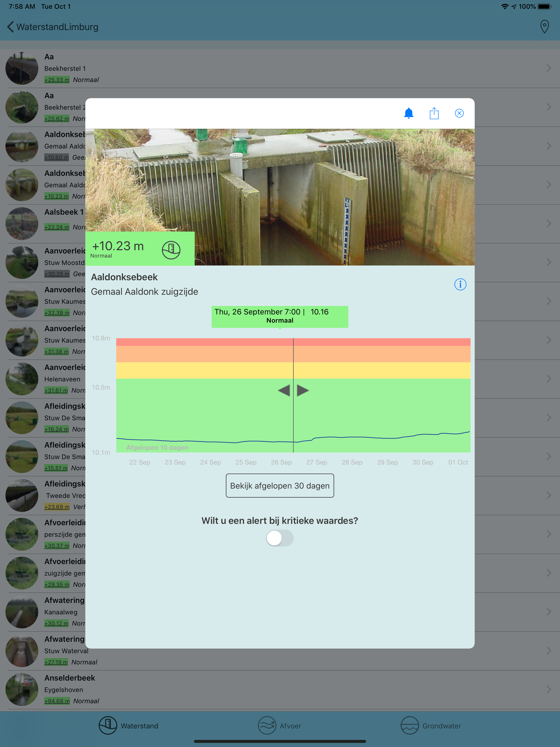
Task: Close the Aaldonksebeek detail popup
Action: coord(459,113)
